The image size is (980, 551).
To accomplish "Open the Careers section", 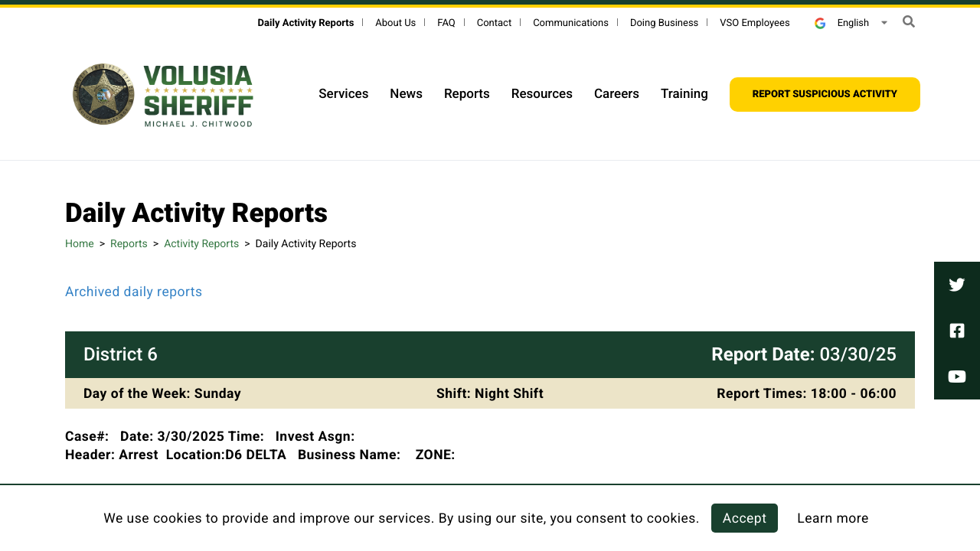I will coord(616,93).
